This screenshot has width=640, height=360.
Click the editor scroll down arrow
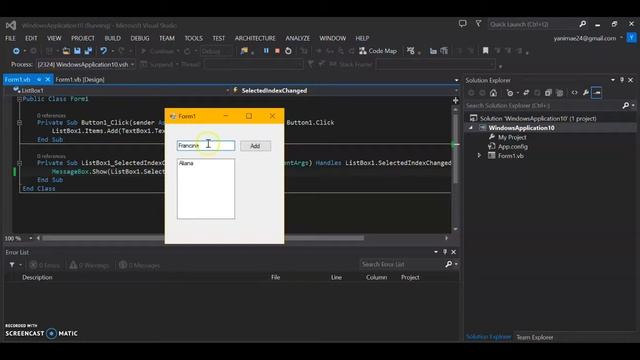[x=456, y=229]
